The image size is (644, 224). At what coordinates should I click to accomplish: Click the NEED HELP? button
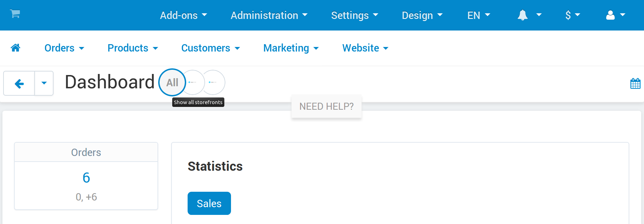[327, 106]
